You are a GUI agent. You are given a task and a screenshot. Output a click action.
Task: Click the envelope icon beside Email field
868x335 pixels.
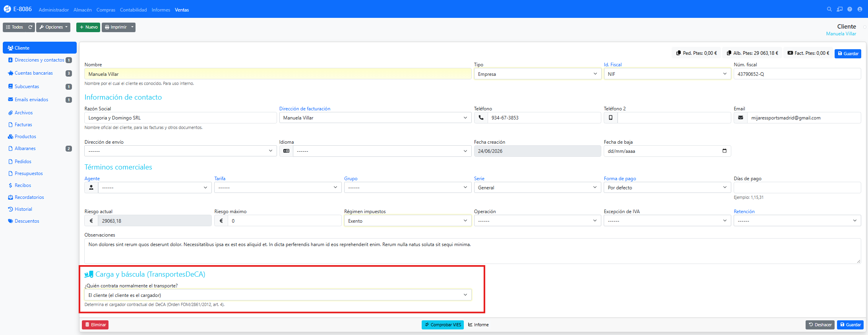click(740, 117)
